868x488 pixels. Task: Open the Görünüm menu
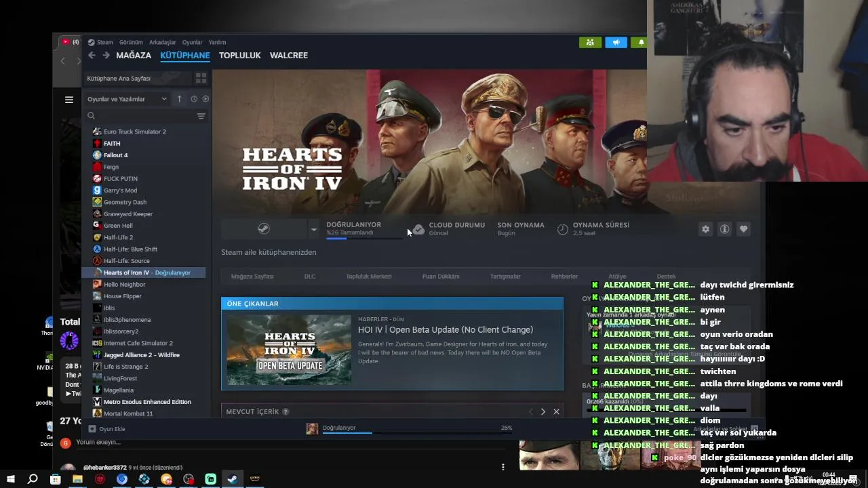[x=131, y=42]
